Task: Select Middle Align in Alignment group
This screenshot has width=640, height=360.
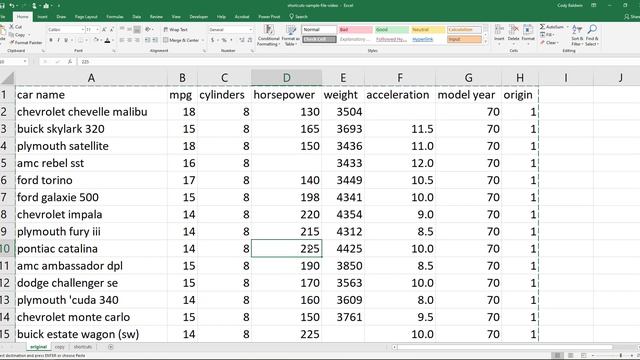Action: (129, 29)
